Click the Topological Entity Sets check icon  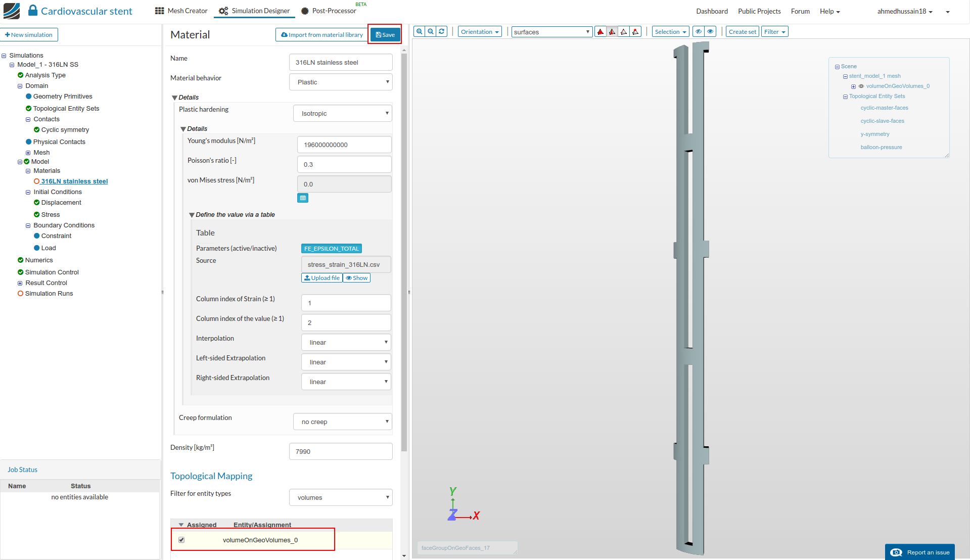[29, 109]
